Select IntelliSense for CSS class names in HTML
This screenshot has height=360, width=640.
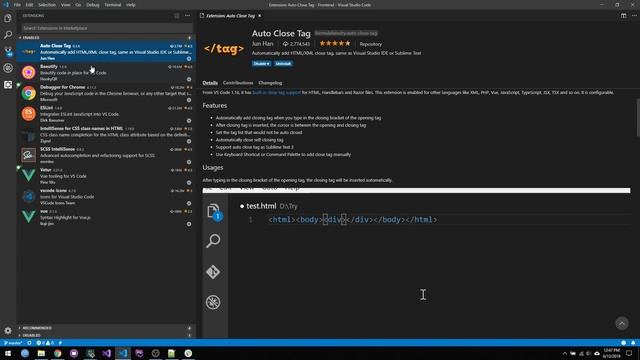pos(106,135)
